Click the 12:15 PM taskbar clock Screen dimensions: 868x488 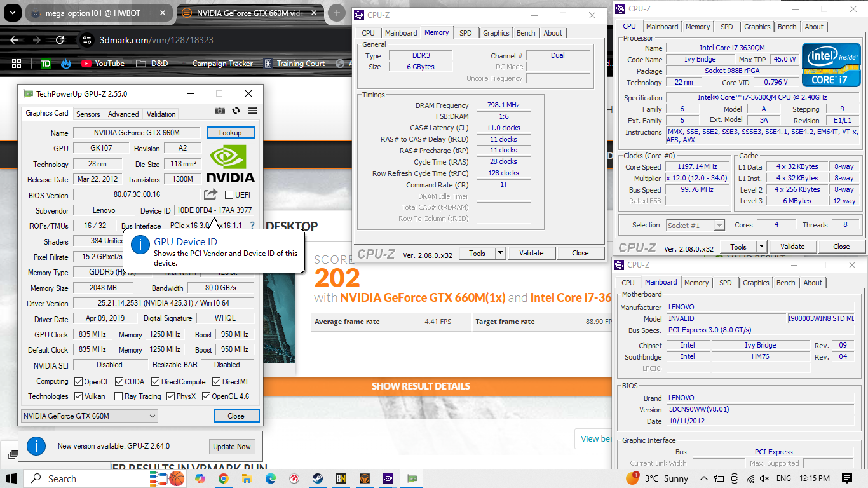pos(815,478)
